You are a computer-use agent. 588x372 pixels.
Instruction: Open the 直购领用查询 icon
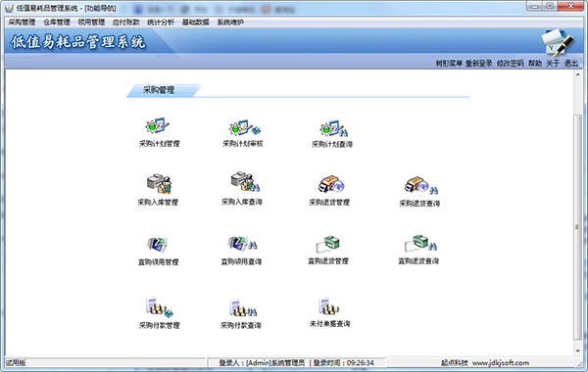click(242, 244)
